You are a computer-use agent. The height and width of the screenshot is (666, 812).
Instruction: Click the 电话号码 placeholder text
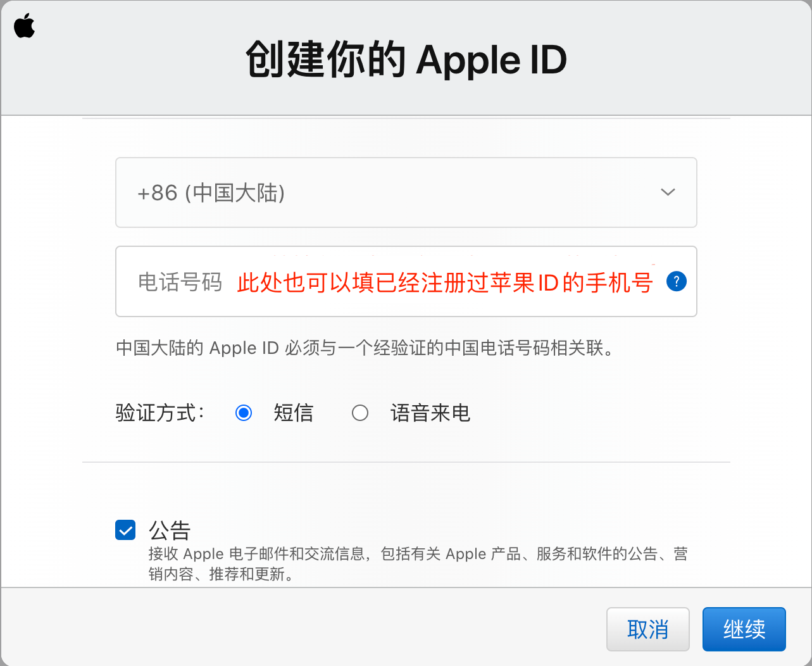[180, 282]
